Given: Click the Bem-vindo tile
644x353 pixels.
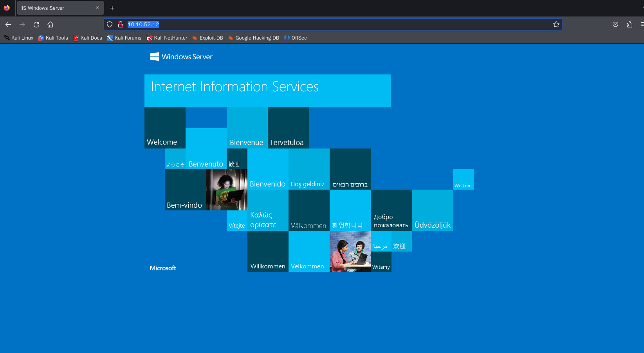Looking at the screenshot, I should (x=186, y=190).
